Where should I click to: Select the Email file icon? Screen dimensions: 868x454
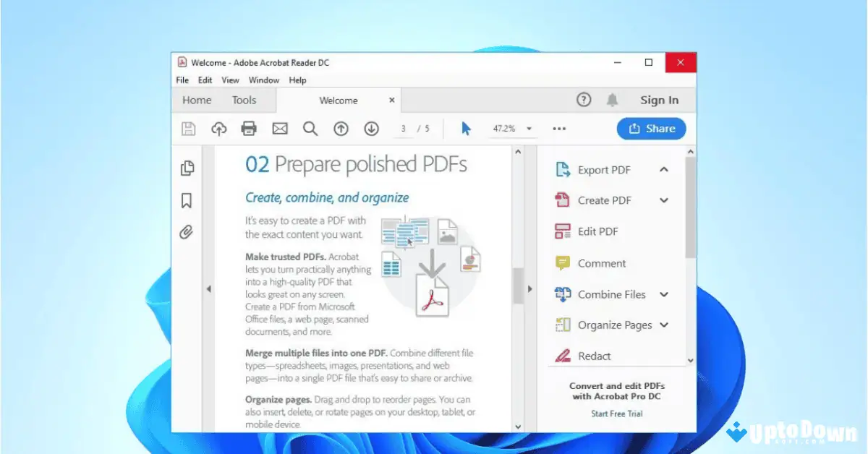pos(280,128)
